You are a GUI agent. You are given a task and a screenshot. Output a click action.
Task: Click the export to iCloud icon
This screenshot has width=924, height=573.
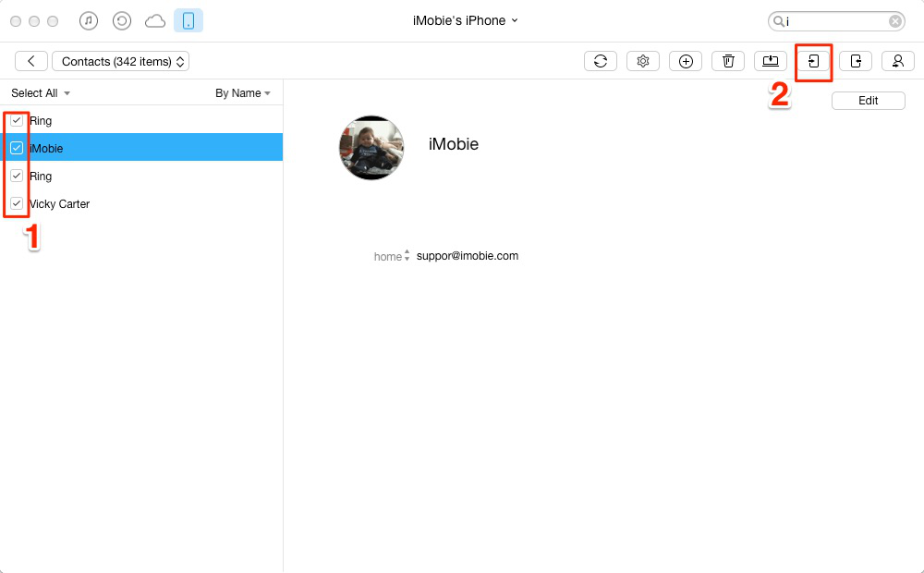[x=856, y=61]
